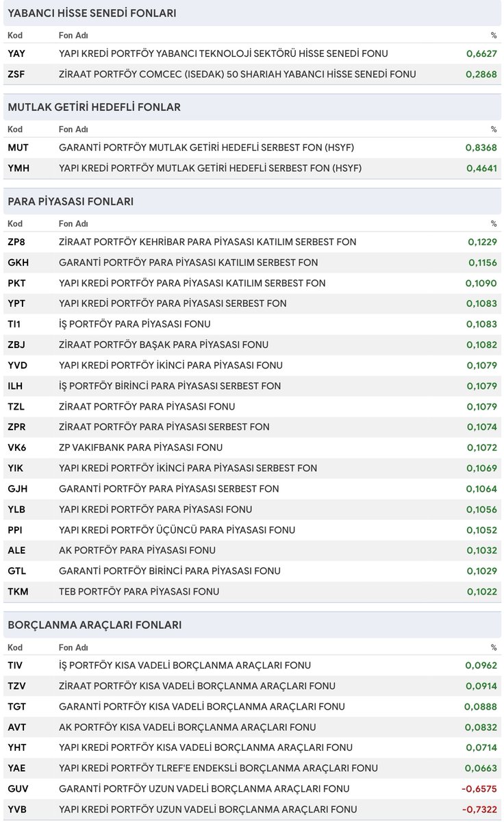The height and width of the screenshot is (822, 504).
Task: Select fund code TIV
Action: point(15,665)
